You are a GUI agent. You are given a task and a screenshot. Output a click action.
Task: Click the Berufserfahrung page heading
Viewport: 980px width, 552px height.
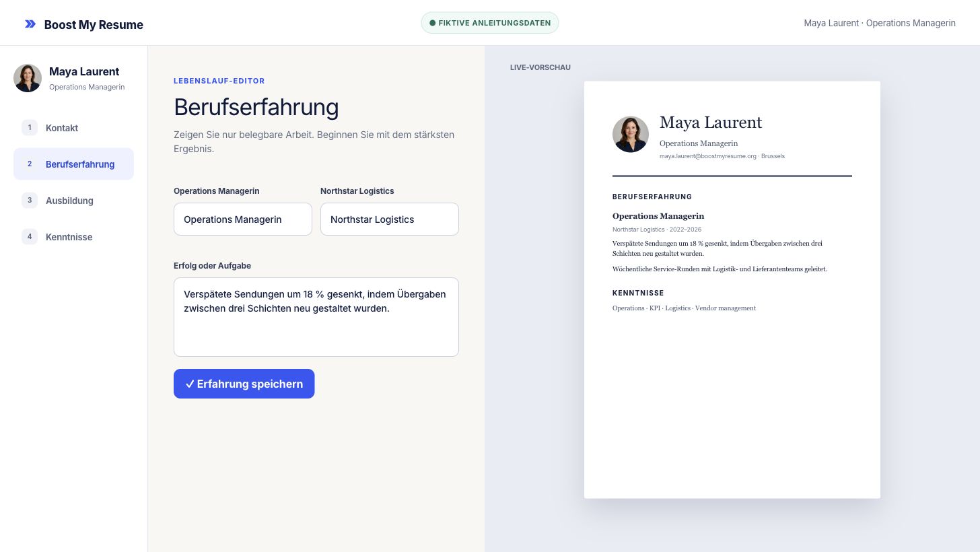coord(256,108)
